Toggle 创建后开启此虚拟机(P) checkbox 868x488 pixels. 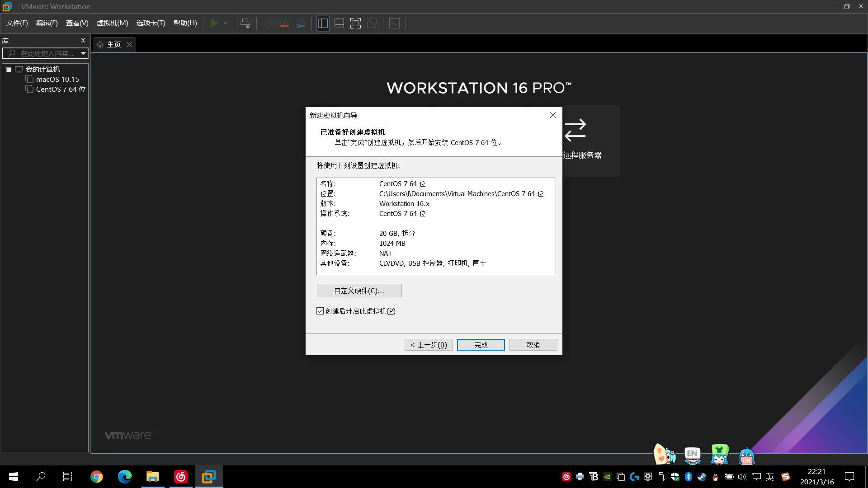(x=320, y=311)
